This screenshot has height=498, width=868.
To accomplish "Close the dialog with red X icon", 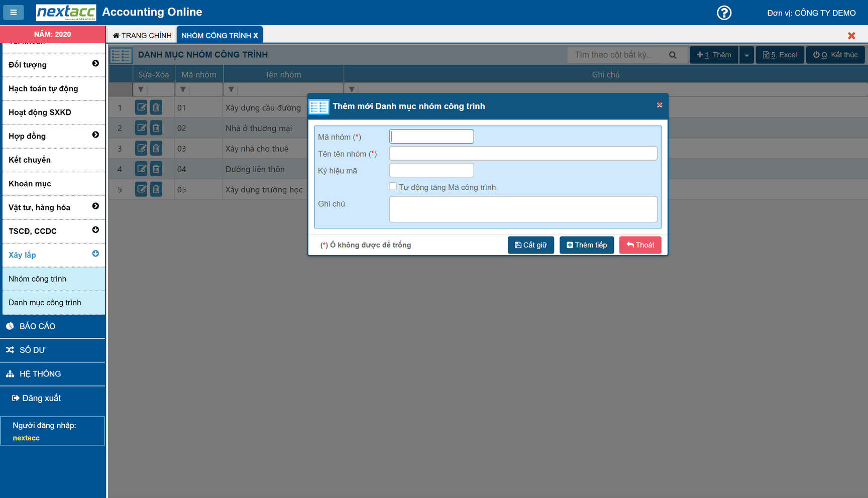I will pyautogui.click(x=660, y=105).
